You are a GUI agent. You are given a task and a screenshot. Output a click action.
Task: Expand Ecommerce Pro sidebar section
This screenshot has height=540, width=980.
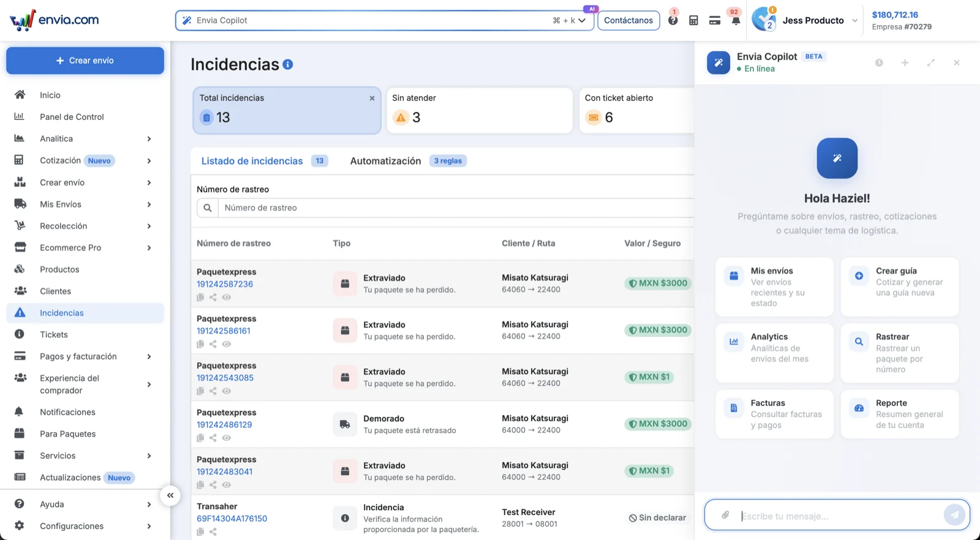coord(149,248)
